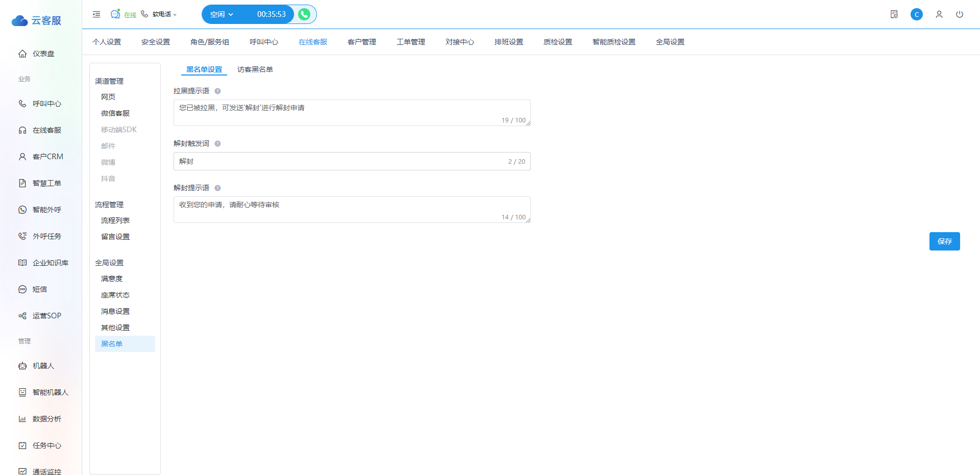Click the 解封触发词 input field
The height and width of the screenshot is (475, 980).
pyautogui.click(x=352, y=161)
